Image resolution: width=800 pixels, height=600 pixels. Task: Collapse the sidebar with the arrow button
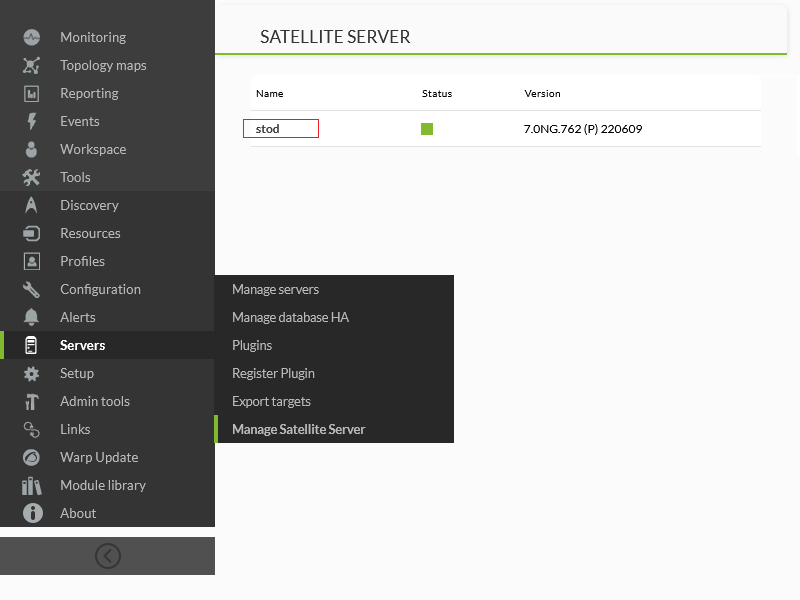[108, 556]
